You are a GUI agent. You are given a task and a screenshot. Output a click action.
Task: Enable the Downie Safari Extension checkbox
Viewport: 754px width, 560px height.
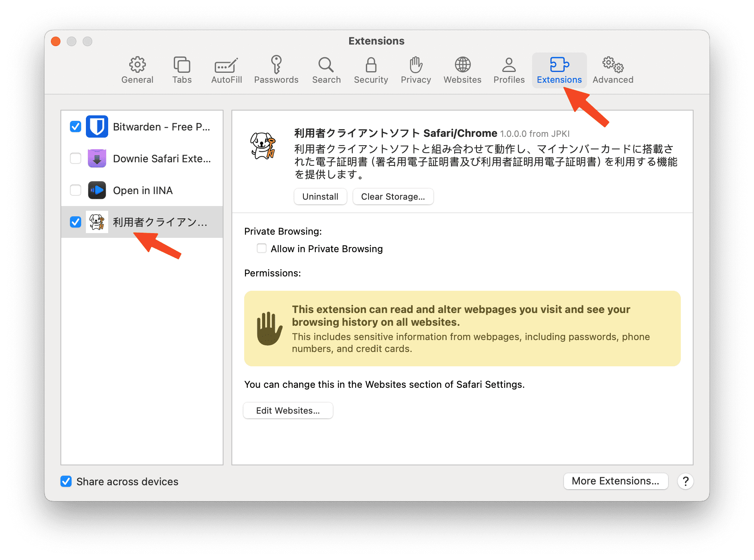pos(76,158)
